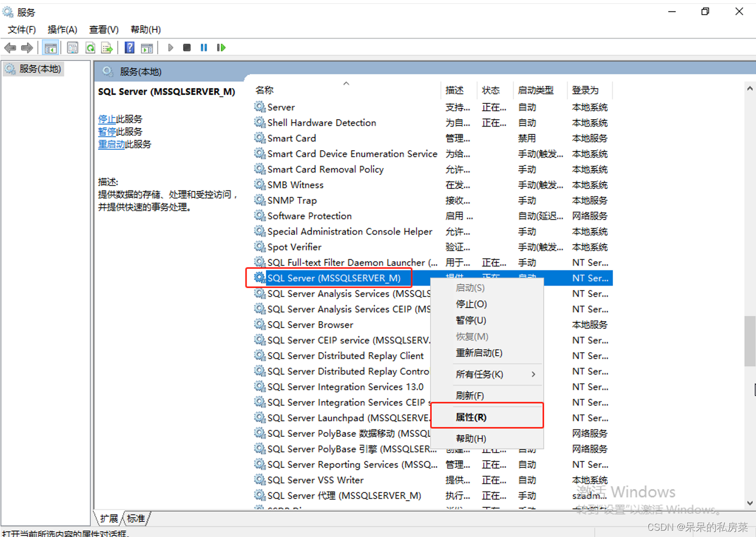Switch to the 扩展 tab
This screenshot has width=756, height=537.
109,519
